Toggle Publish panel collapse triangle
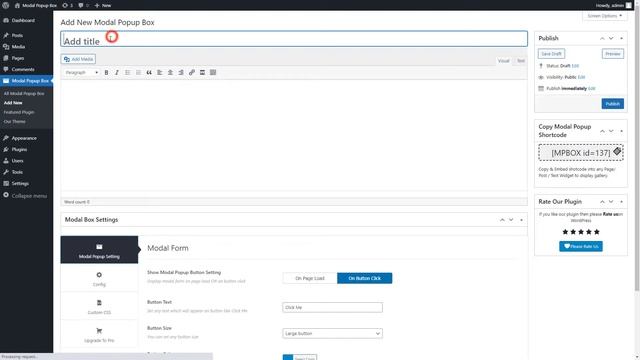Screen dimensions: 640x360 621,38
